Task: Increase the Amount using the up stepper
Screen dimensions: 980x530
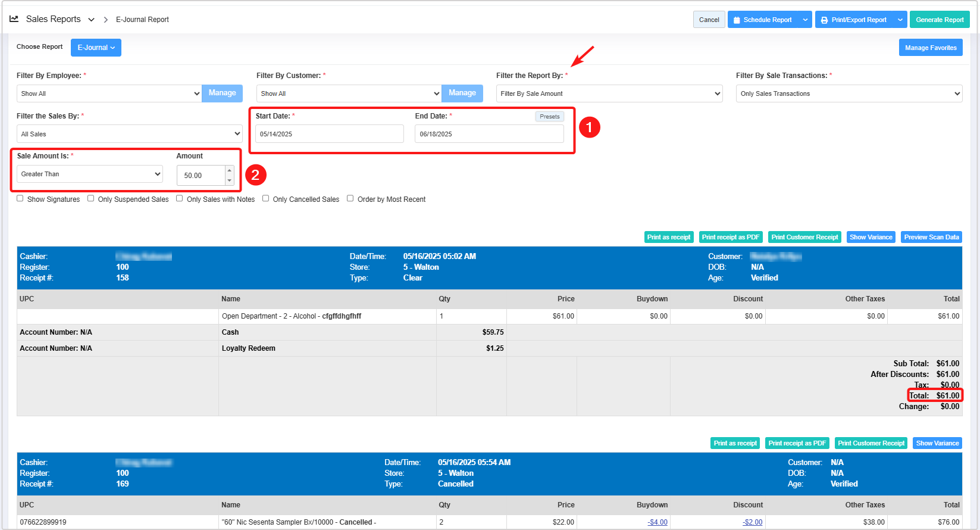Action: point(230,170)
